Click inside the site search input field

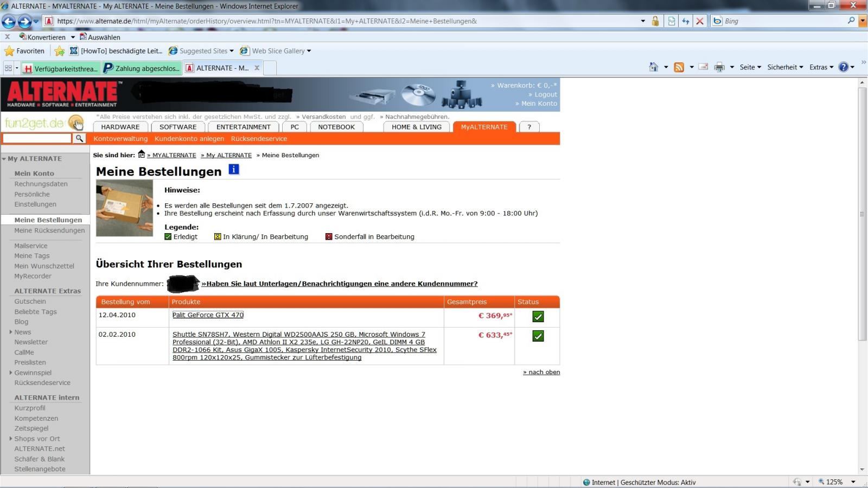(x=37, y=138)
